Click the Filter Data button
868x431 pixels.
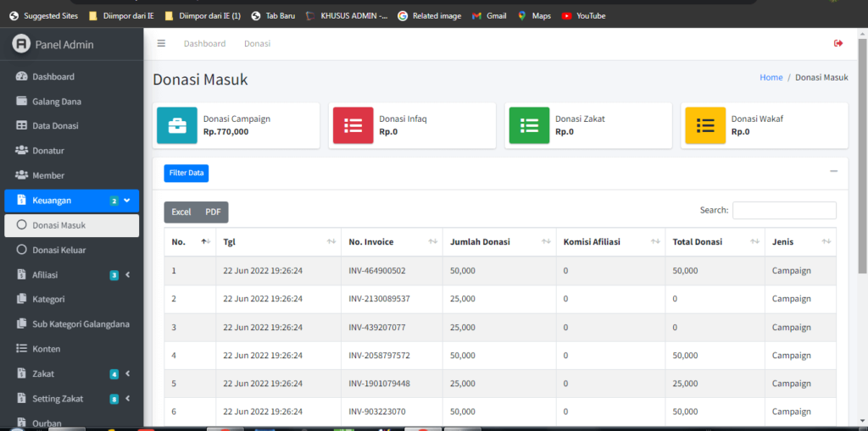tap(186, 173)
